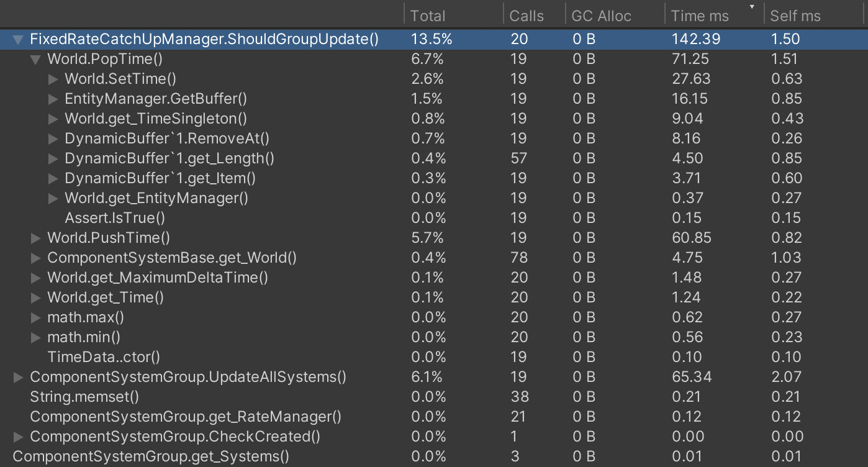Select the EntityManager.GetBuffer() row
868x467 pixels.
(x=434, y=99)
